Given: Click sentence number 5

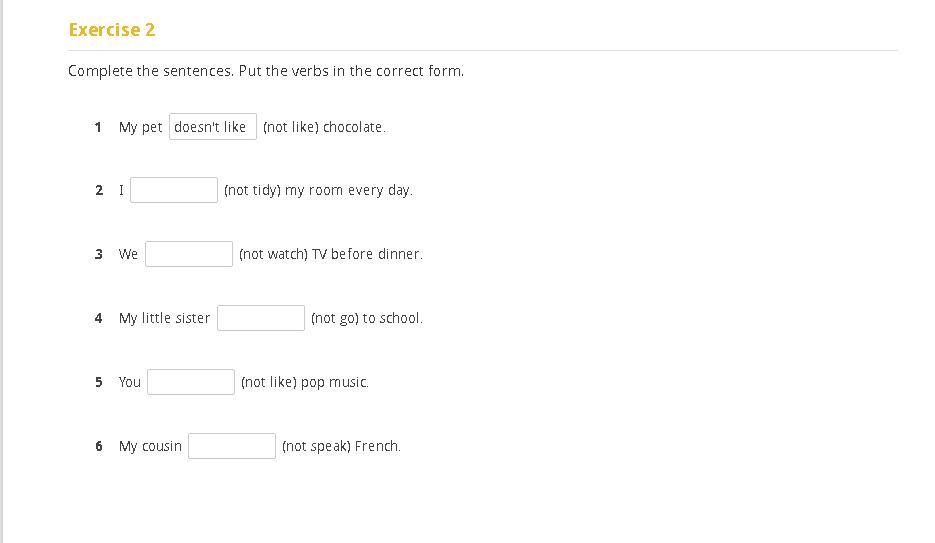Looking at the screenshot, I should [99, 382].
